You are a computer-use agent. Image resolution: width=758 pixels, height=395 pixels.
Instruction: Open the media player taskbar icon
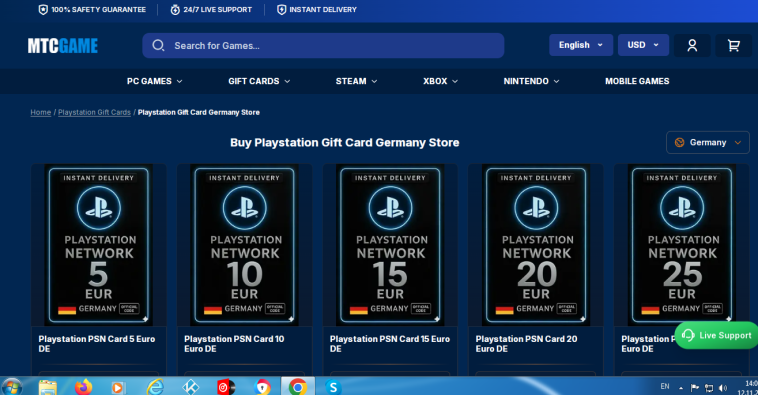[117, 387]
